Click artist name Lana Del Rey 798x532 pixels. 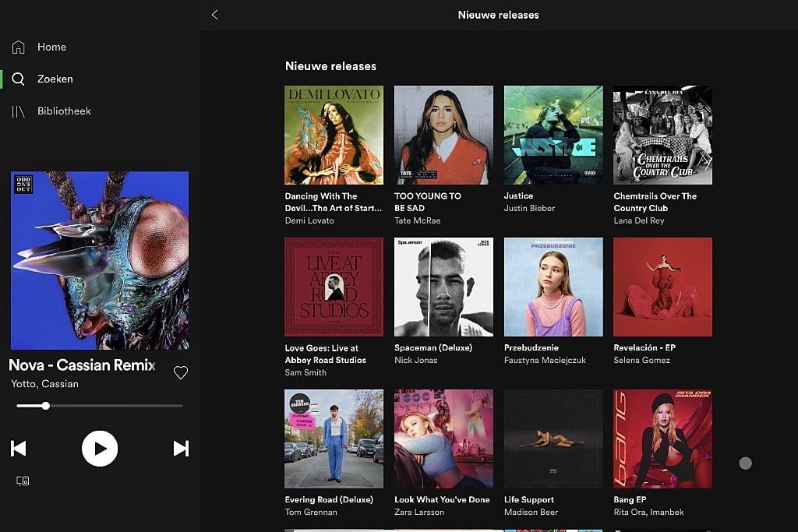coord(639,220)
